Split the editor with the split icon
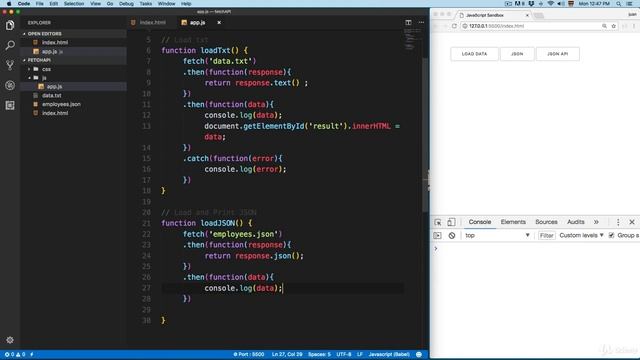640x360 pixels. click(x=408, y=22)
